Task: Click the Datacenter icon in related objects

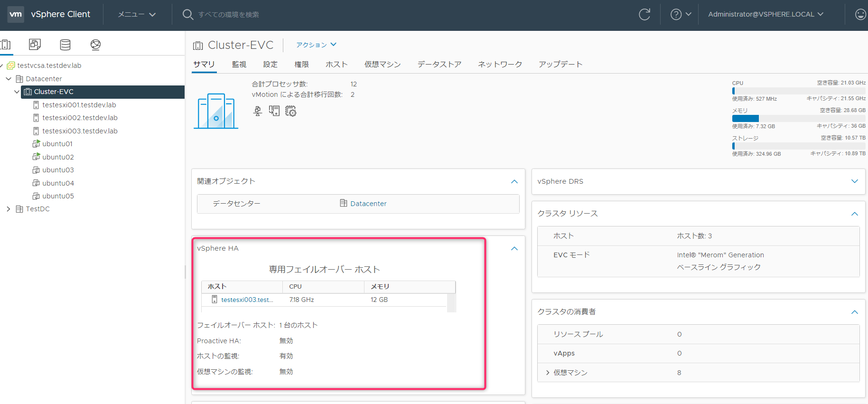Action: click(344, 203)
